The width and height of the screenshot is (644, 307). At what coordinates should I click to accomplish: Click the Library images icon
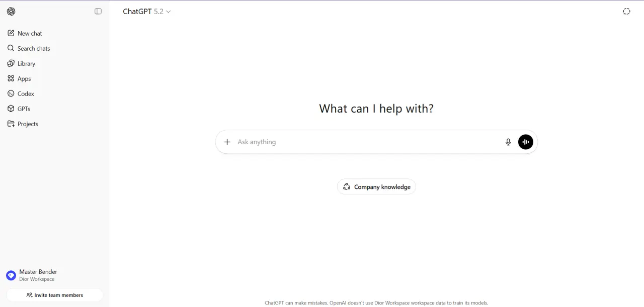(x=11, y=63)
